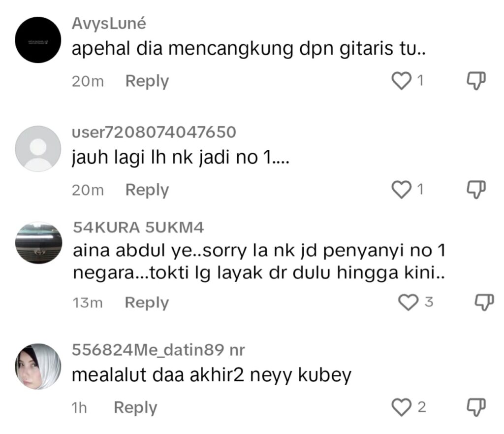
Task: Tap user7208074047650's avatar
Action: (x=37, y=147)
